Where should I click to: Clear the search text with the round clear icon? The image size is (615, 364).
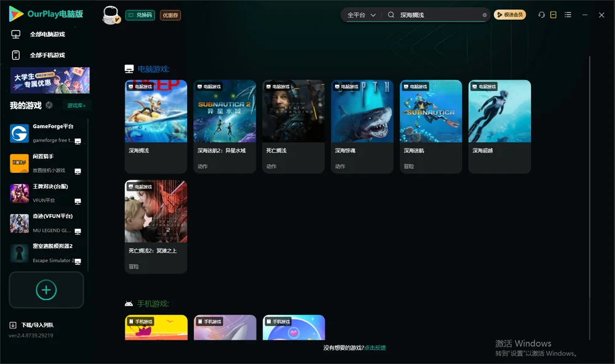click(485, 15)
